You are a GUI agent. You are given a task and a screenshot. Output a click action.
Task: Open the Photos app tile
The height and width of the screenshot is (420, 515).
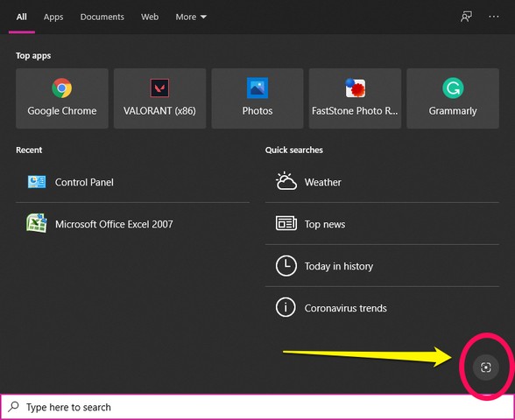(x=257, y=98)
